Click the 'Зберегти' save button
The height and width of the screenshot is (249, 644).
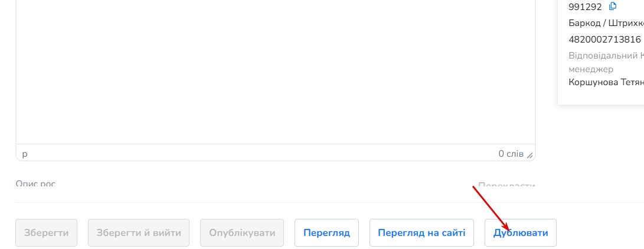47,233
